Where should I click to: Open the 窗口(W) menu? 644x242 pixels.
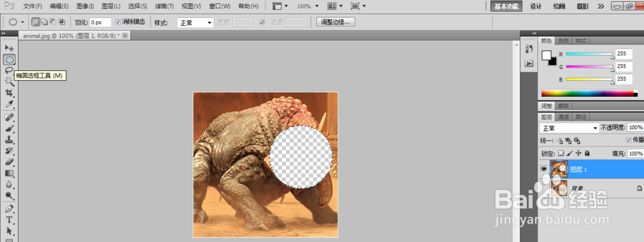pyautogui.click(x=220, y=6)
